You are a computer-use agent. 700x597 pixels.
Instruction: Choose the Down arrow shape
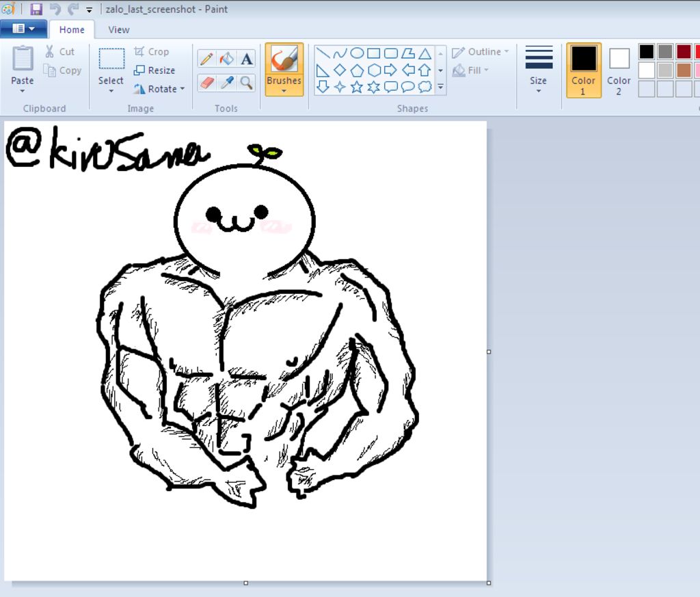tap(323, 87)
